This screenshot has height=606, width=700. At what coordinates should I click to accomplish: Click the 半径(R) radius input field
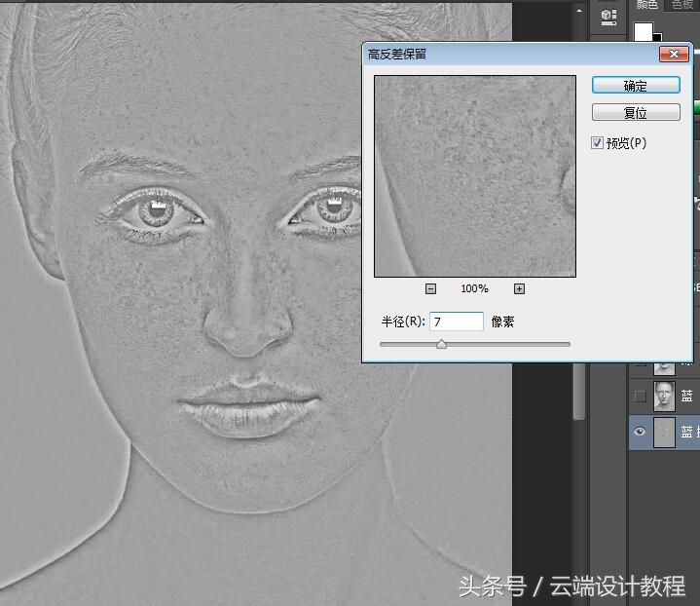457,322
